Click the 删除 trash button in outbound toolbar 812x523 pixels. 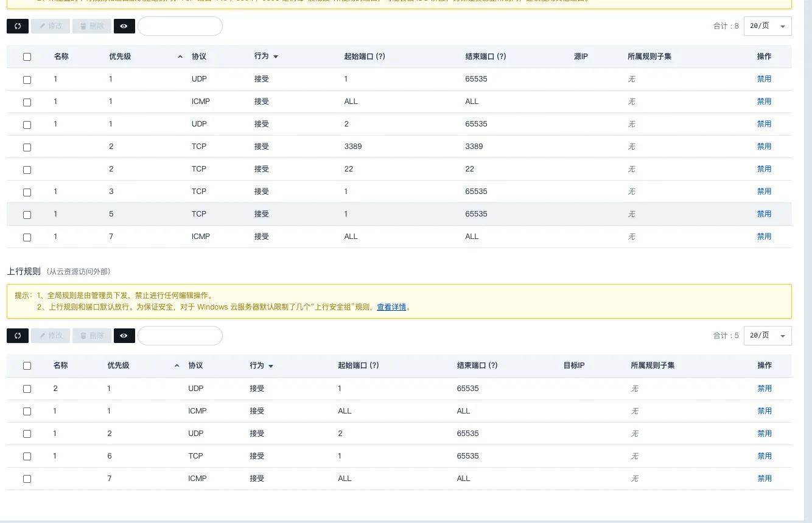coord(92,336)
